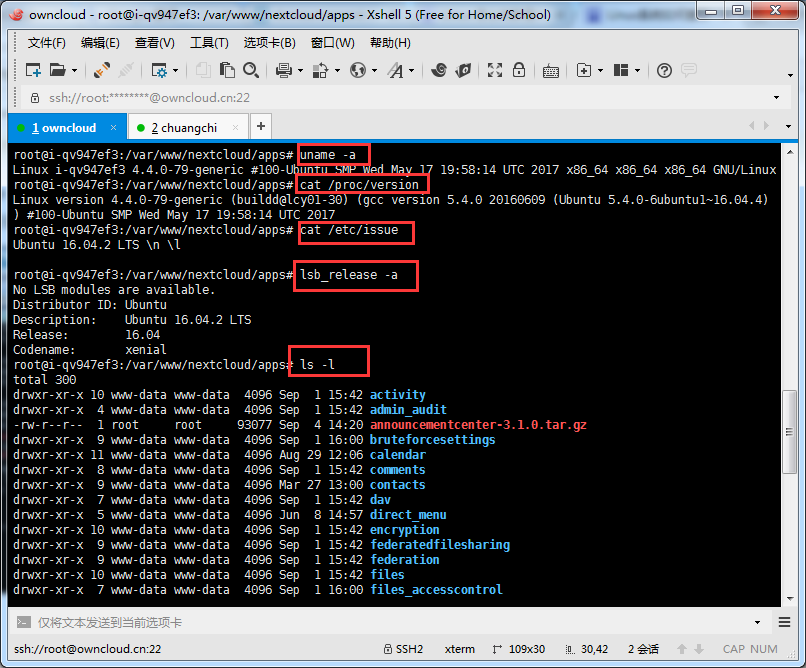
Task: Expand the Encoding globe dropdown arrow
Action: [x=374, y=70]
